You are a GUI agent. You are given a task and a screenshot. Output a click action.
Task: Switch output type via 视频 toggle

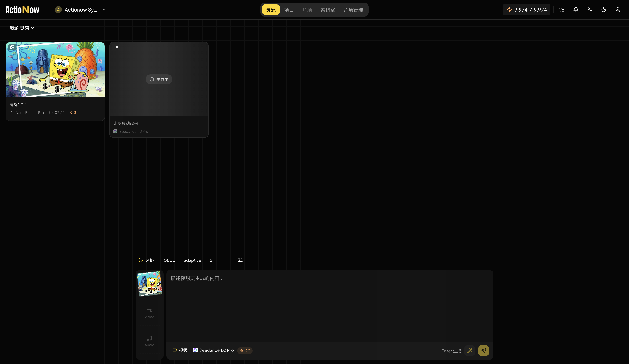tap(180, 350)
